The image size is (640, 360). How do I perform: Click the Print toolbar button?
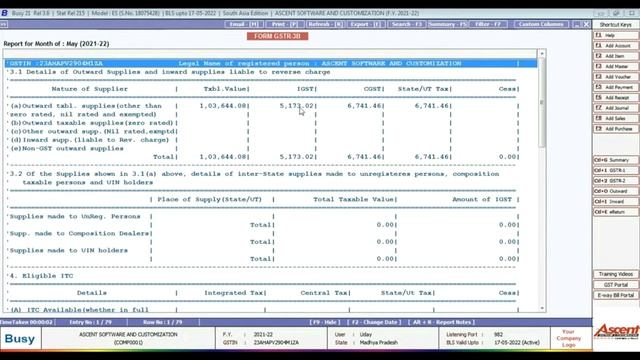[284, 24]
